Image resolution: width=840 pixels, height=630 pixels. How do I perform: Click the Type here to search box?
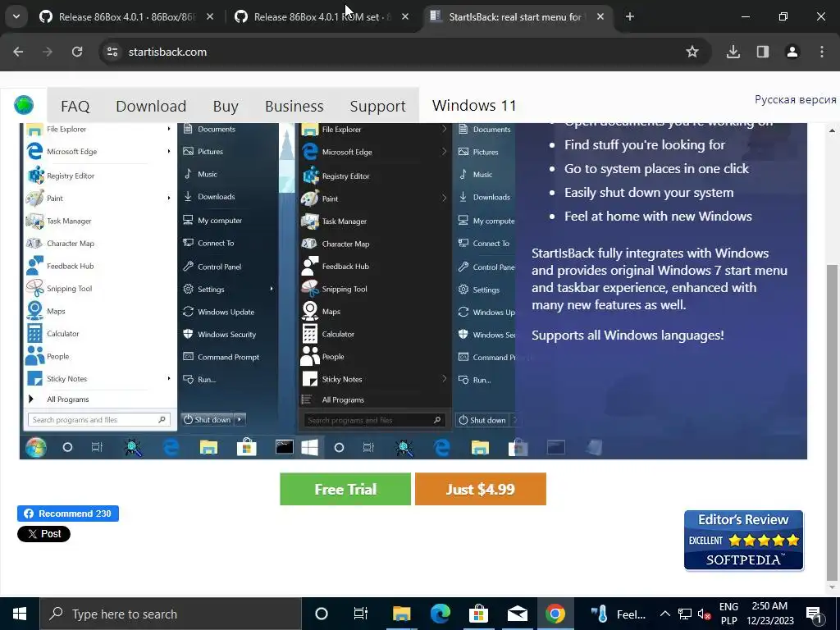(x=171, y=614)
